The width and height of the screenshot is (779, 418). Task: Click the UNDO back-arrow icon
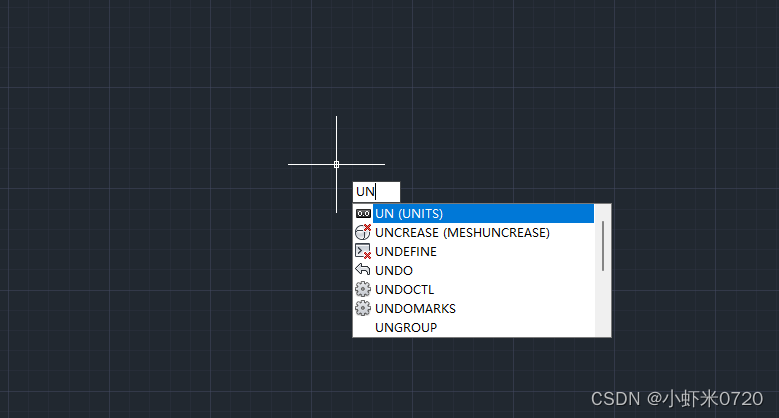(363, 269)
